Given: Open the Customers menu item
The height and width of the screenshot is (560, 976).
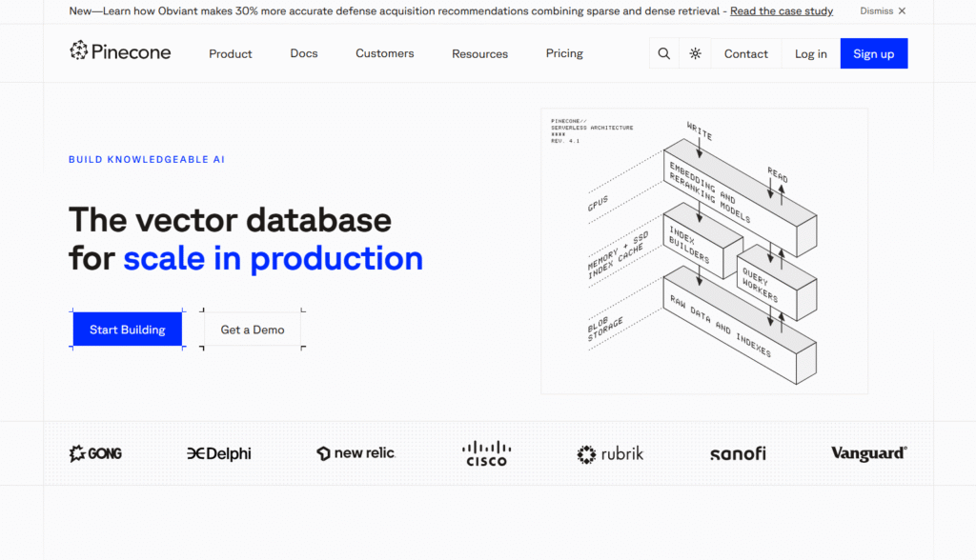Looking at the screenshot, I should click(385, 53).
